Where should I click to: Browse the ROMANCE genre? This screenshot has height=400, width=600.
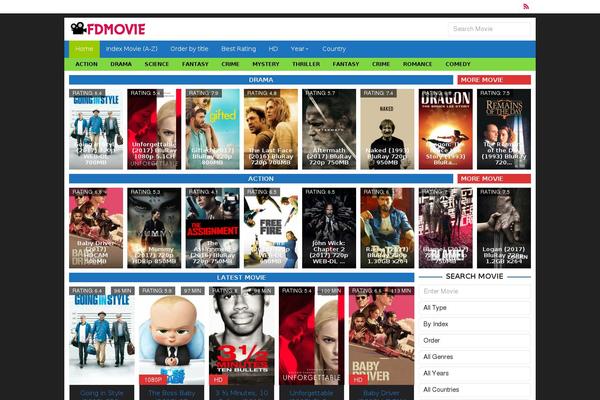(417, 64)
